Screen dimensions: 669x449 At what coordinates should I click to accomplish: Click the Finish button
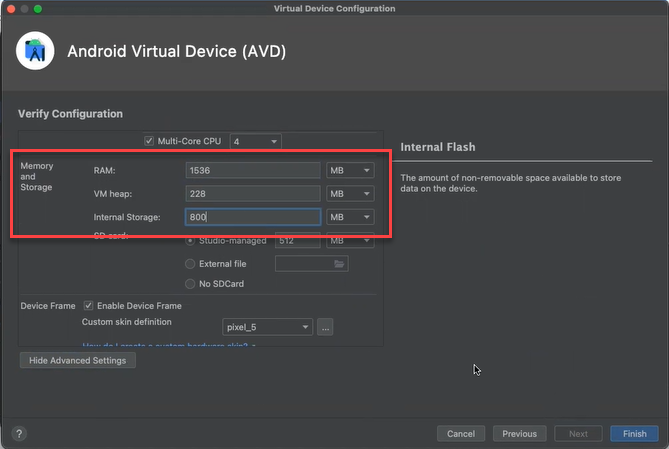(634, 434)
